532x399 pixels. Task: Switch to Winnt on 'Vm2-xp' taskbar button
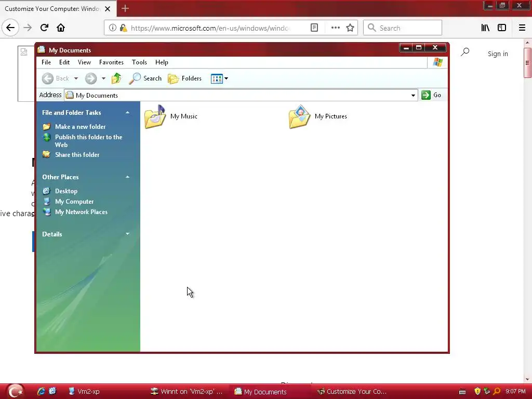tap(187, 392)
